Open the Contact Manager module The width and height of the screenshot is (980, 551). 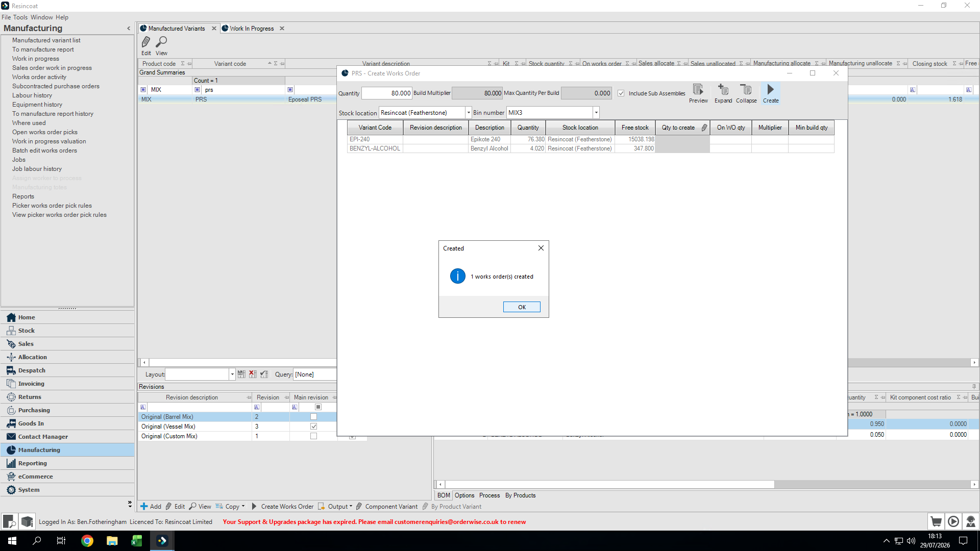tap(68, 437)
